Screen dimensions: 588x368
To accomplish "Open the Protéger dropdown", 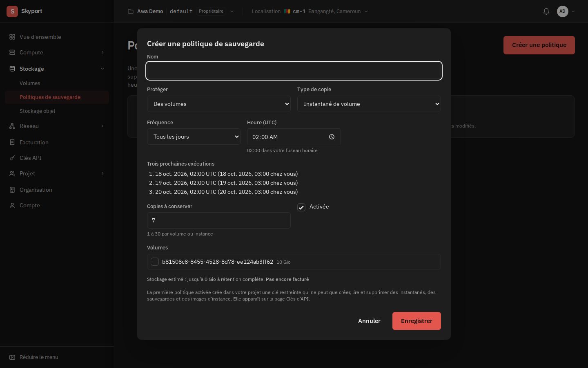I will point(219,104).
